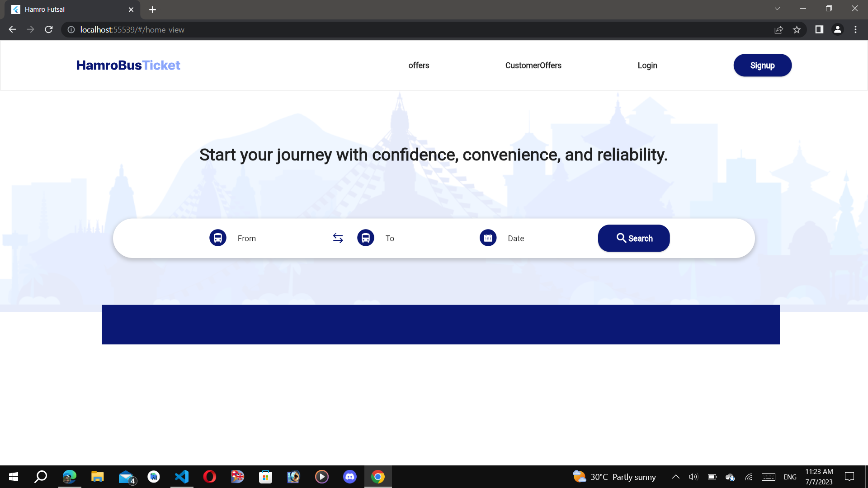The image size is (868, 488).
Task: Open Windows Start menu
Action: pos(14,477)
